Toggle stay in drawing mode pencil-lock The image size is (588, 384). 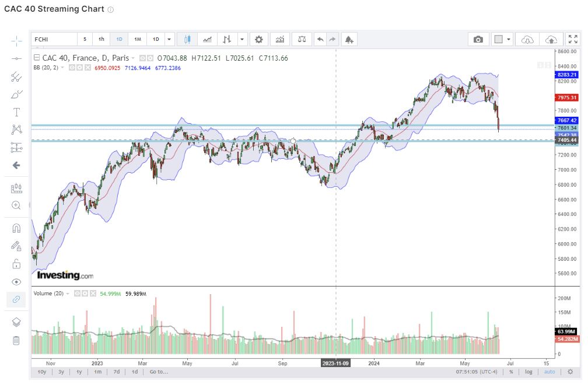click(16, 246)
